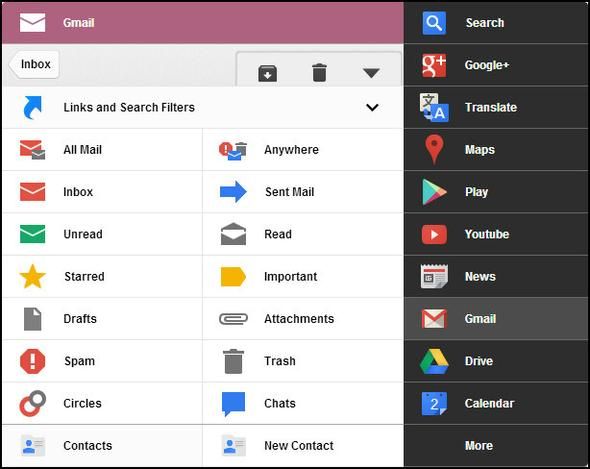Open the toolbar more-actions dropdown arrow
This screenshot has height=469, width=590.
coord(371,73)
